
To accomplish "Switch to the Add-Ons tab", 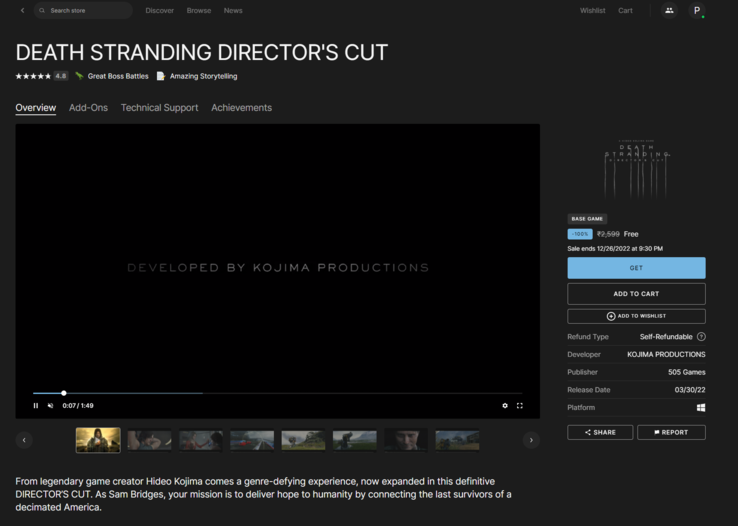I will 88,108.
